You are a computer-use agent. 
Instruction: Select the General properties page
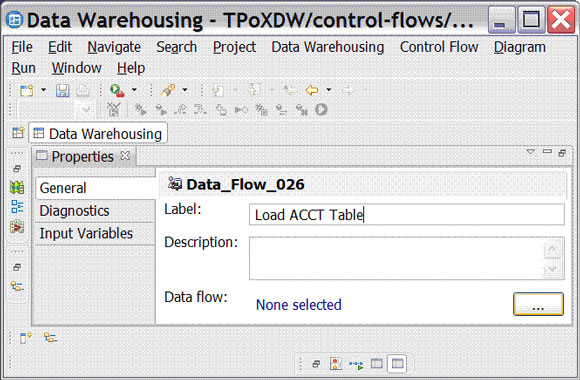point(95,188)
